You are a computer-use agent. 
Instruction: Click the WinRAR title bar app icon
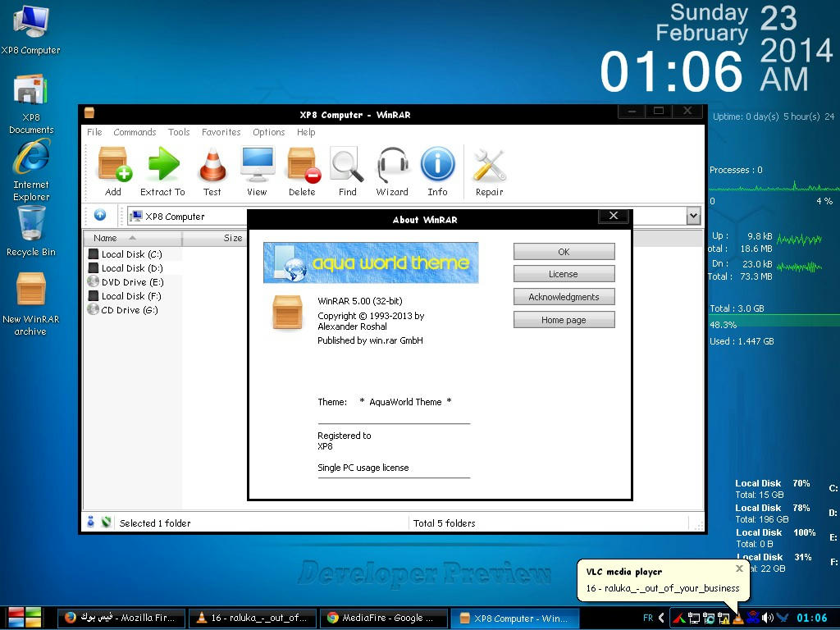[x=89, y=112]
